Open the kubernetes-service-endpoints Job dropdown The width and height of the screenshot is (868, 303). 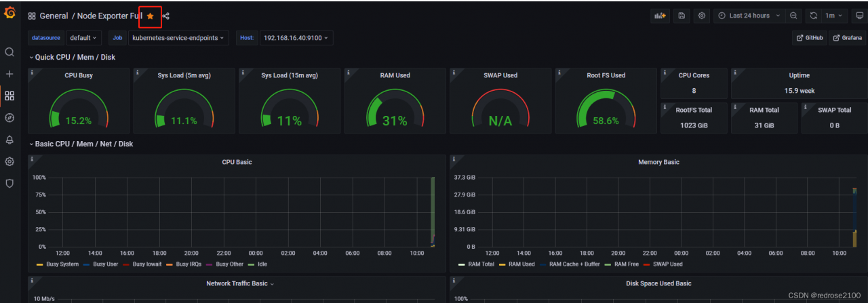179,38
